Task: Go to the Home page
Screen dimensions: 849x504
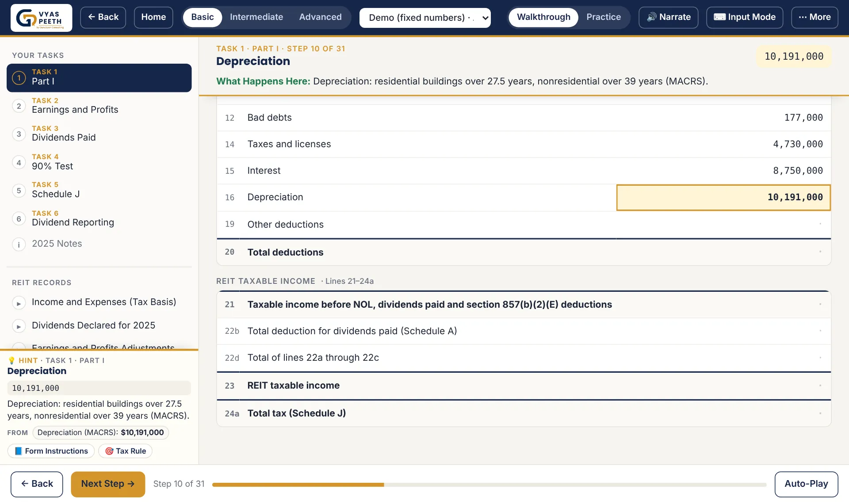Action: (153, 17)
